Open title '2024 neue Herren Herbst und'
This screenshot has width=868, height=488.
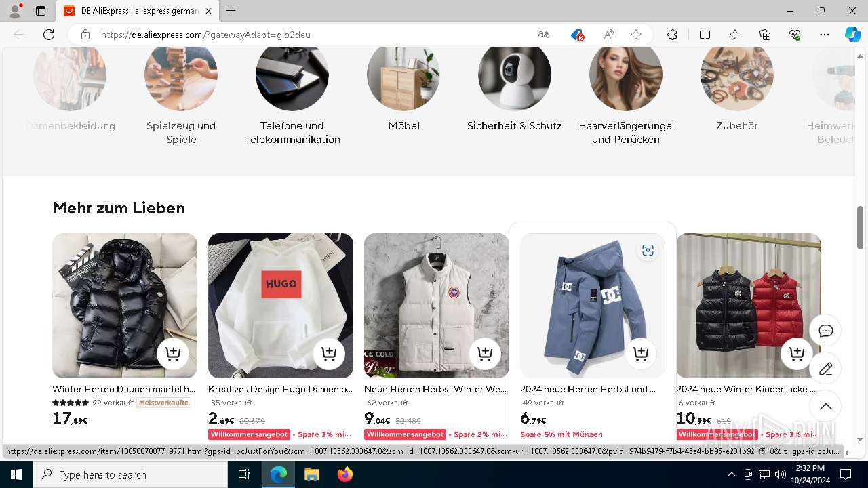coord(588,389)
